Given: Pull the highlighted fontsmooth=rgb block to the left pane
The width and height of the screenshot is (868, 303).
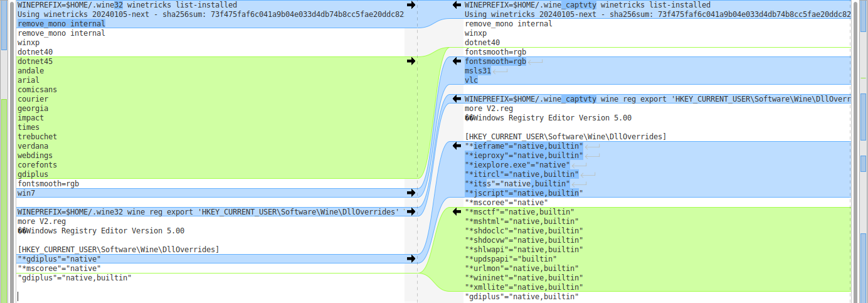Looking at the screenshot, I should pos(457,61).
